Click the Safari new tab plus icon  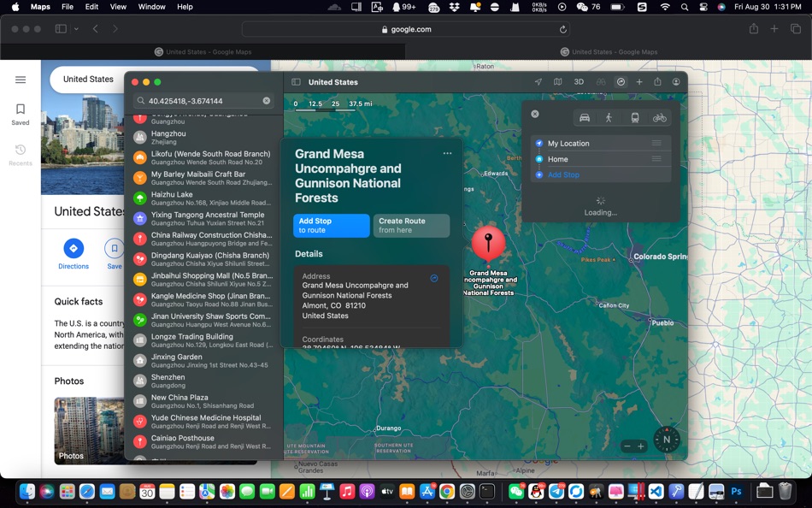click(774, 29)
